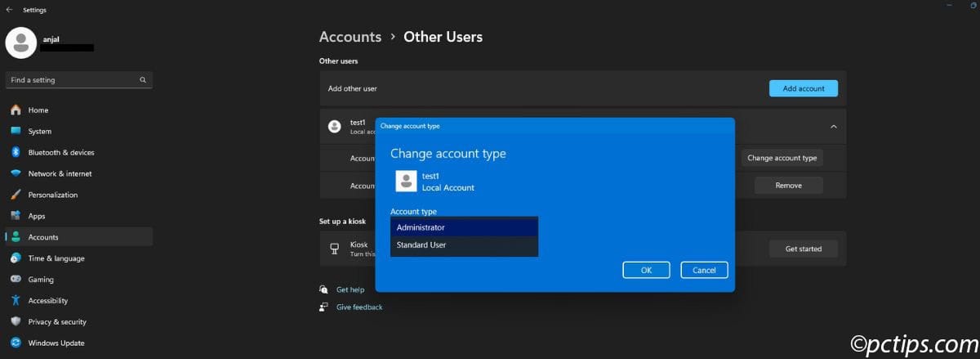
Task: Open System settings
Action: tap(78, 131)
